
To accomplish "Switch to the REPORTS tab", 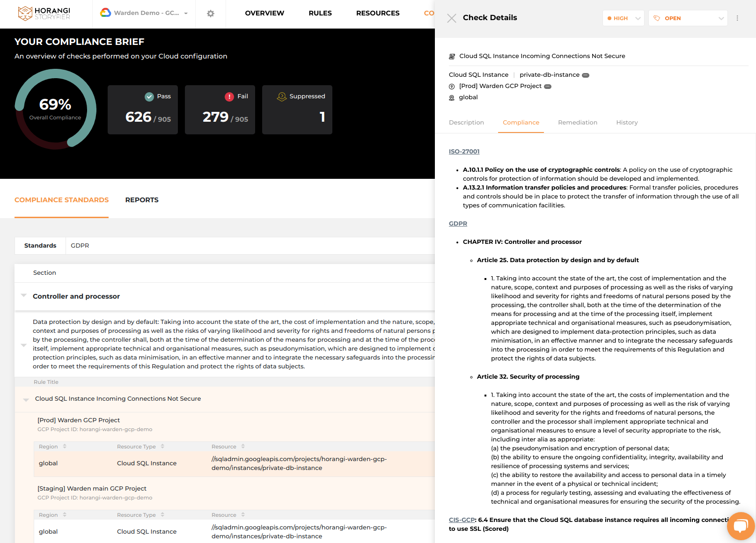I will (142, 200).
